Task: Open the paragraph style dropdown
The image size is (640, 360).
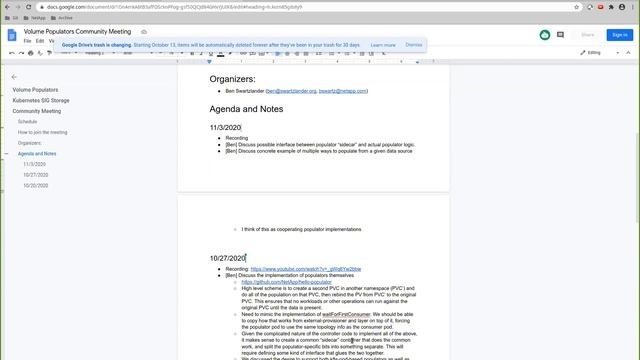Action: (x=100, y=53)
